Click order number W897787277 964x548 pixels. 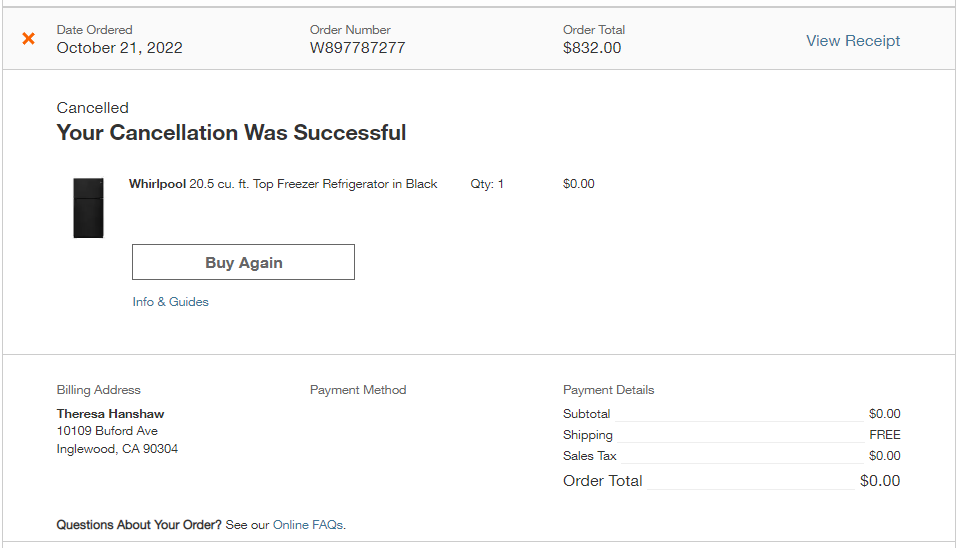click(x=357, y=48)
